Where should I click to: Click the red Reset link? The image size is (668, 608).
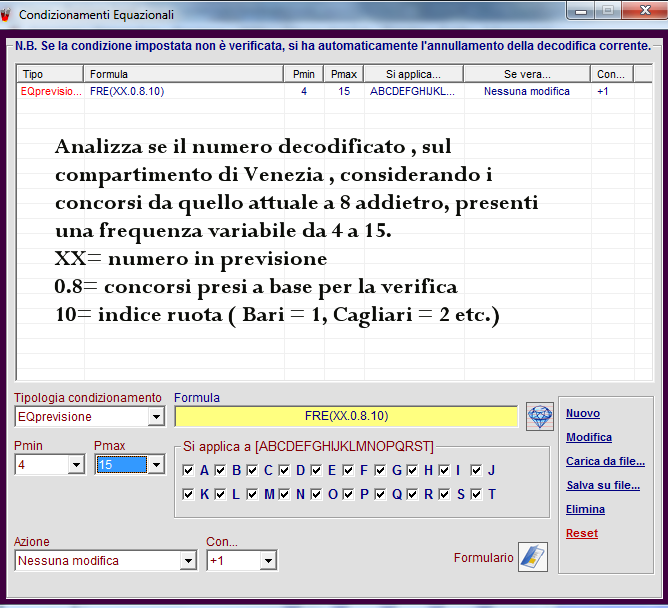[x=582, y=533]
